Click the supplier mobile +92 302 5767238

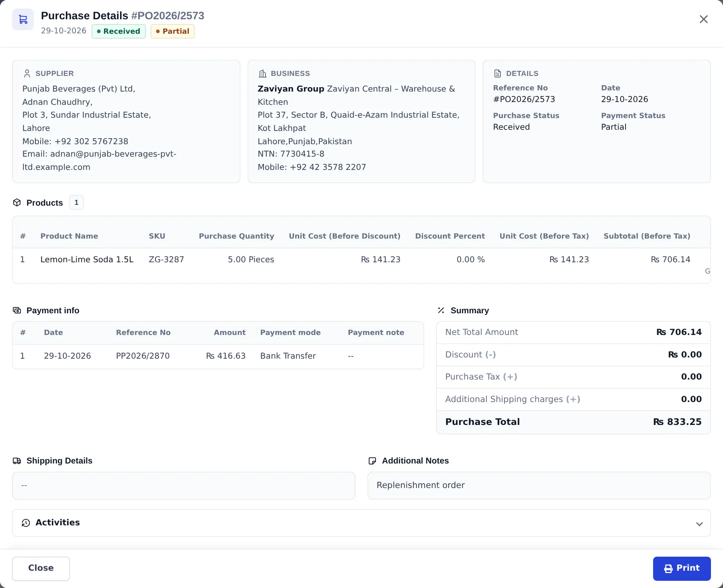[92, 141]
